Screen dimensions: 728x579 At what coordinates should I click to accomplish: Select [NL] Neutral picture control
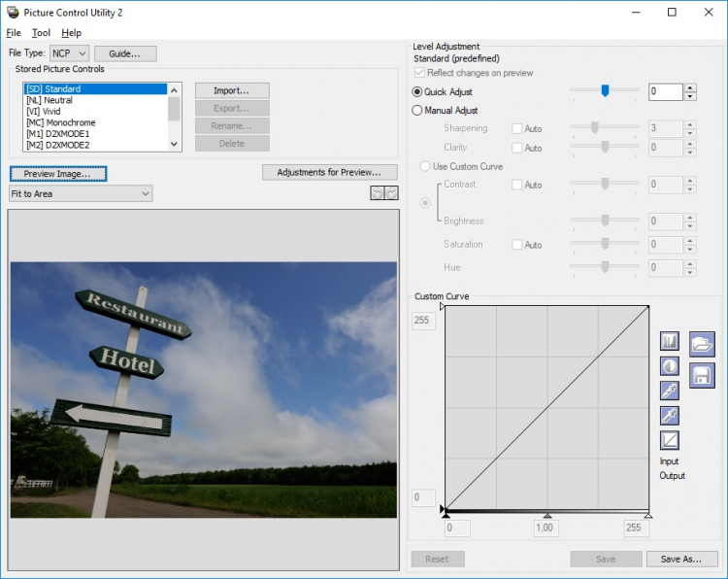[96, 100]
